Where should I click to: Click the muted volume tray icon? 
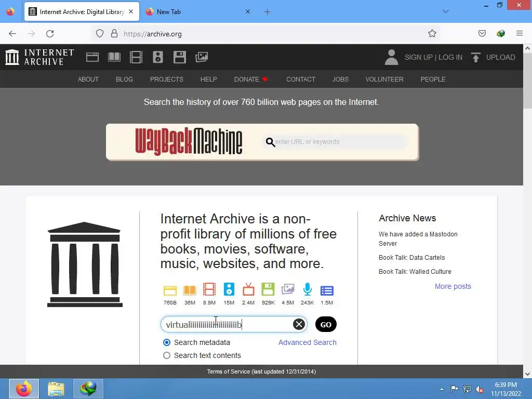[x=480, y=389]
